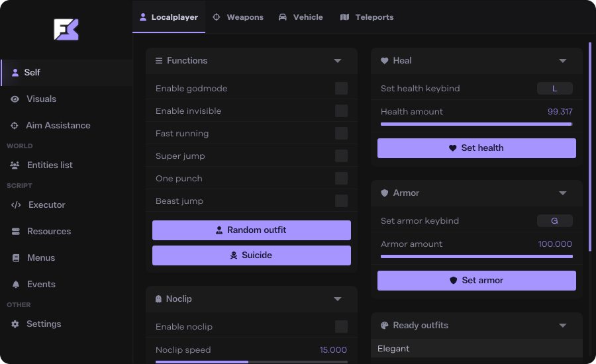The image size is (596, 364).
Task: Adjust the Health amount slider
Action: coord(476,124)
